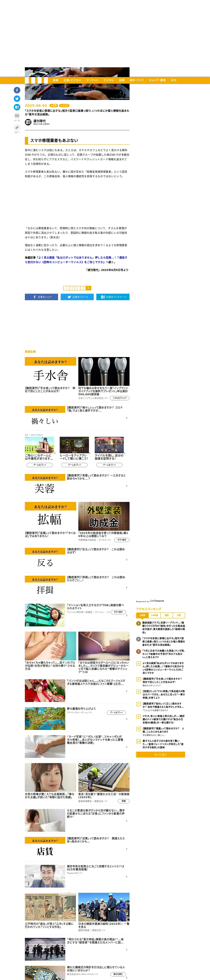Click 詳細 on the roof construction ad
Screen dimensions: 210x980
(123, 801)
